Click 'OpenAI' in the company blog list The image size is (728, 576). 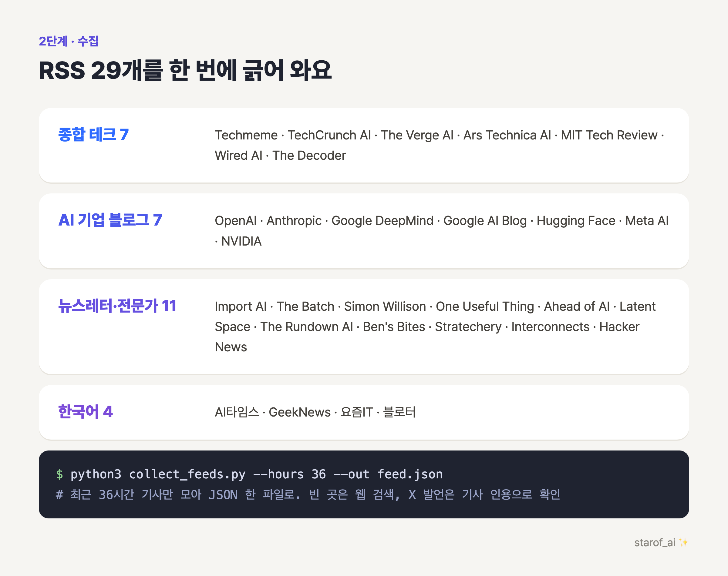pos(236,221)
